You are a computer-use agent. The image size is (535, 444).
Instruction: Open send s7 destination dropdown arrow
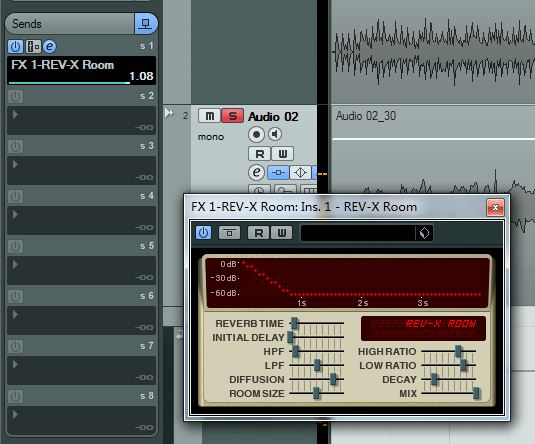pyautogui.click(x=15, y=364)
